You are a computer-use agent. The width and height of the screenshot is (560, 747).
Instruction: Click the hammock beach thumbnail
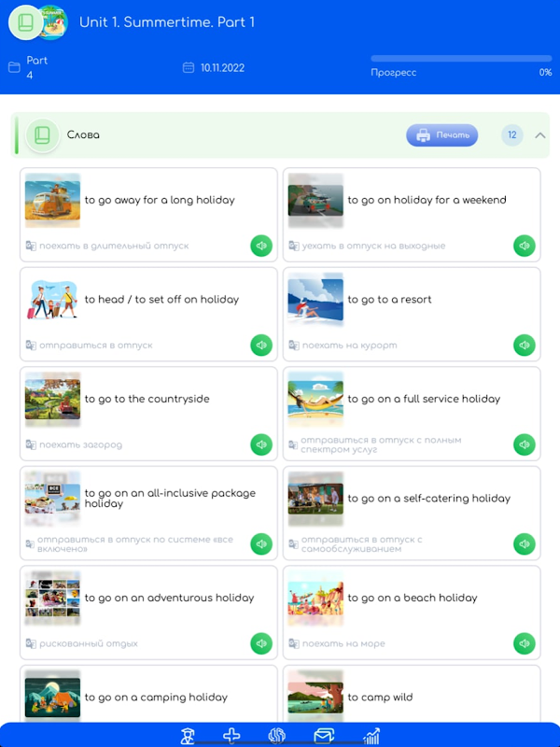pos(315,400)
